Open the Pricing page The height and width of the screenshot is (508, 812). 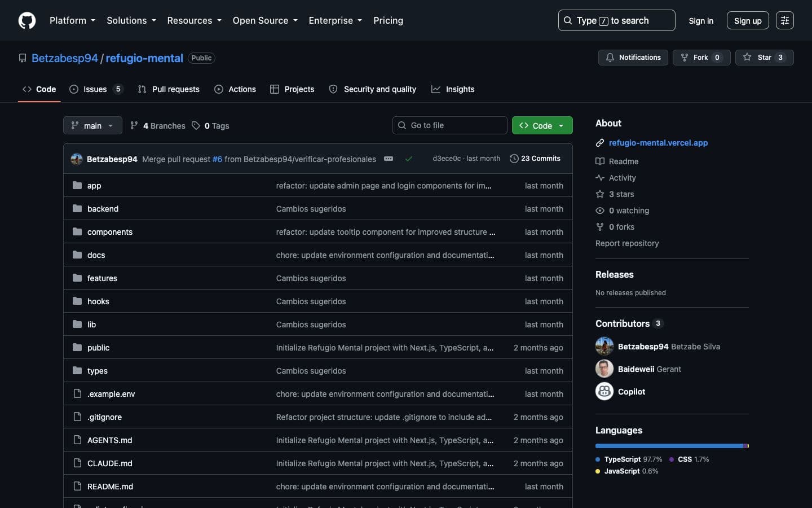point(388,20)
